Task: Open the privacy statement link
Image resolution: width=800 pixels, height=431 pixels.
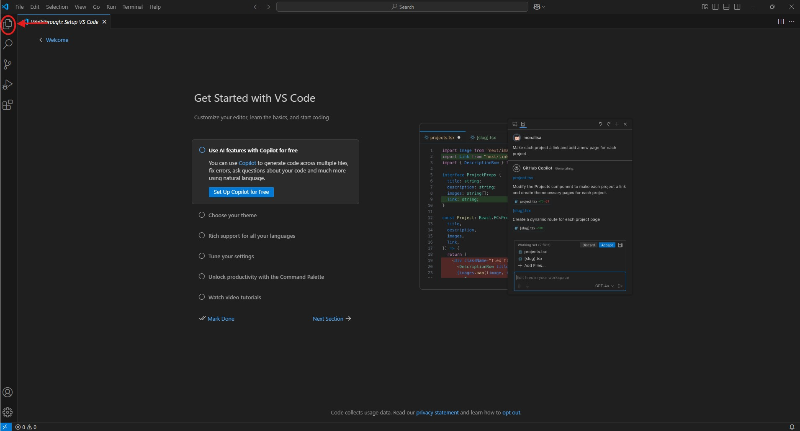Action: [x=437, y=413]
